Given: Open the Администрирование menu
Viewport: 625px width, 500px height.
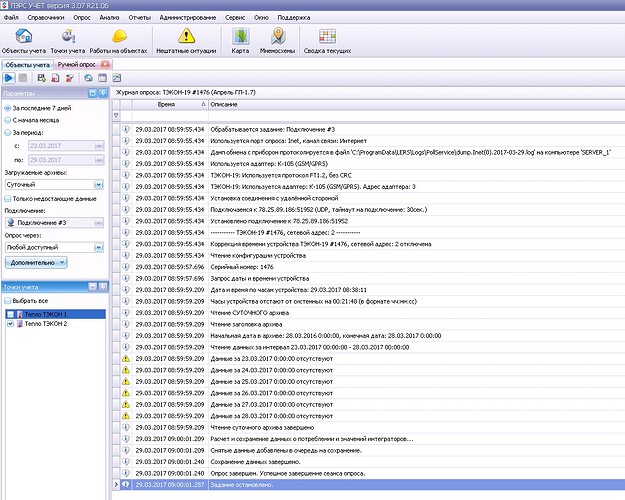Looking at the screenshot, I should coord(188,18).
